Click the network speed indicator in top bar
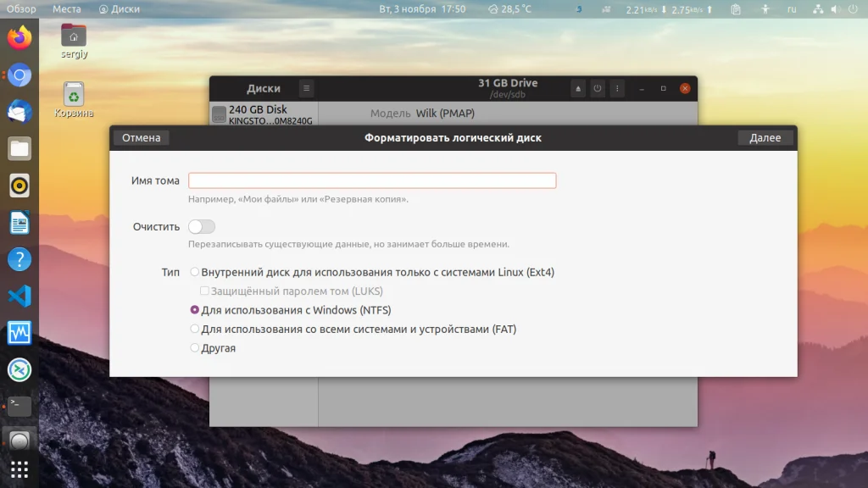 point(670,9)
